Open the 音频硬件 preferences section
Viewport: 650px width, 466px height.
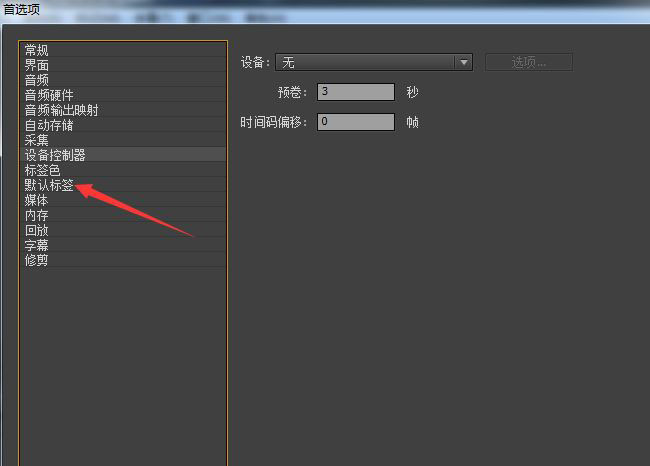[123, 95]
